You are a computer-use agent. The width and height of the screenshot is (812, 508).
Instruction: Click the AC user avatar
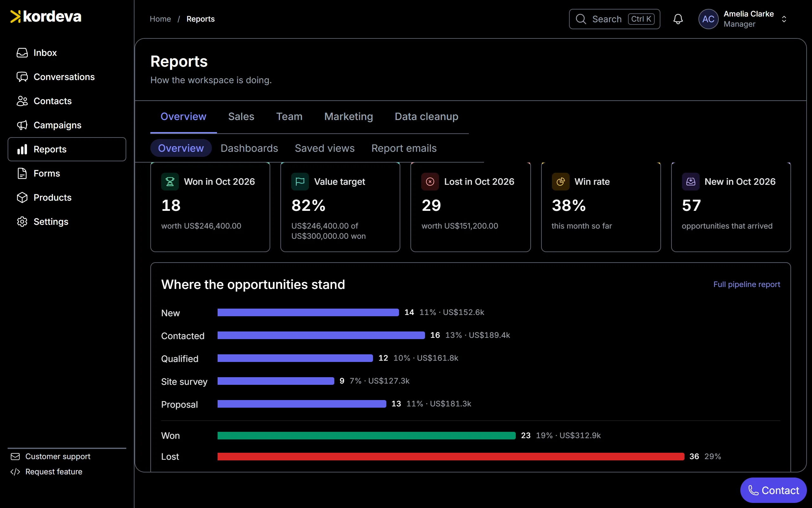[708, 19]
